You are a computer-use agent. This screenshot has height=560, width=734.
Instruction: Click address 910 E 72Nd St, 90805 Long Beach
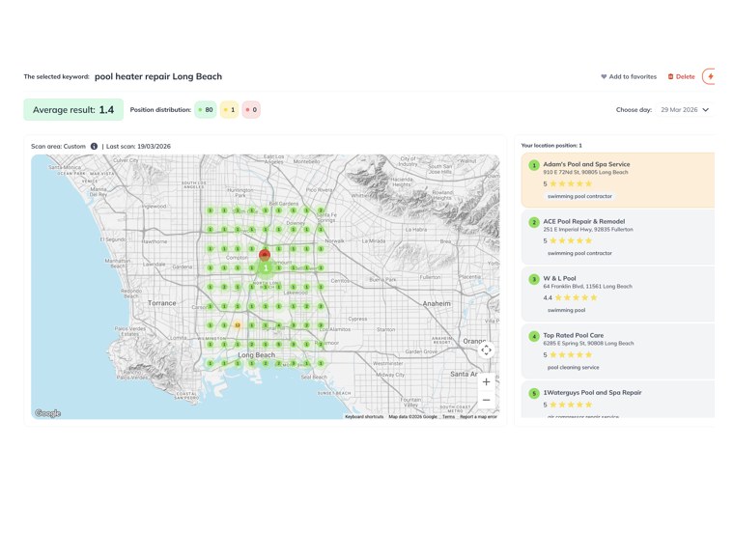pos(585,172)
